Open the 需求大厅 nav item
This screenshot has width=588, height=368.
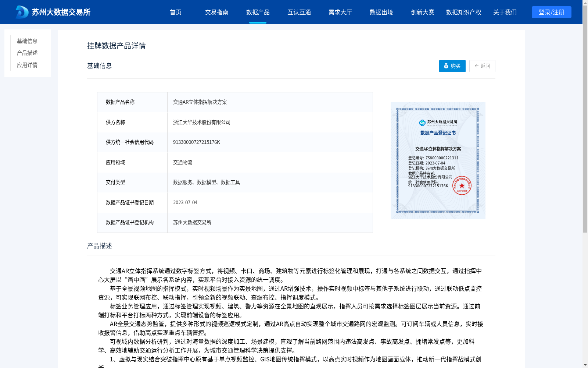340,12
